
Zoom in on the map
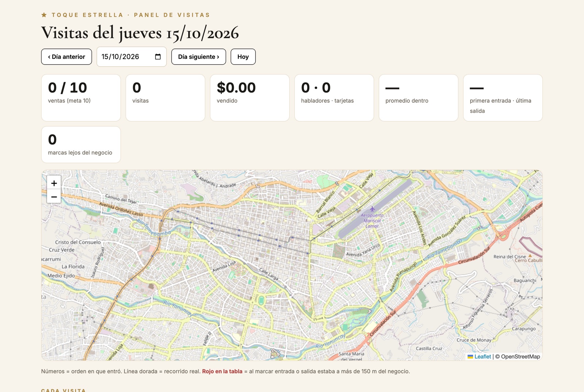[54, 183]
